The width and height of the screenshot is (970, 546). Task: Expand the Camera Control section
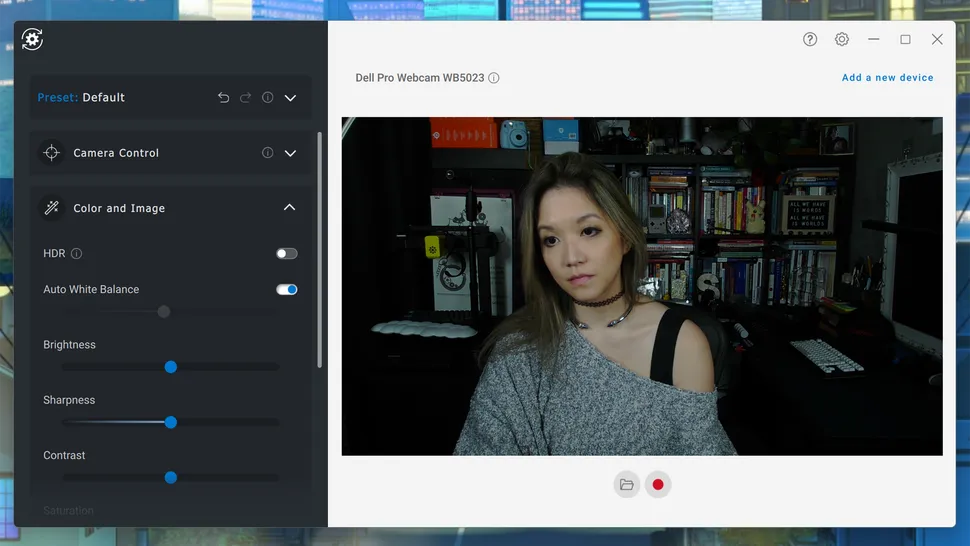tap(290, 153)
